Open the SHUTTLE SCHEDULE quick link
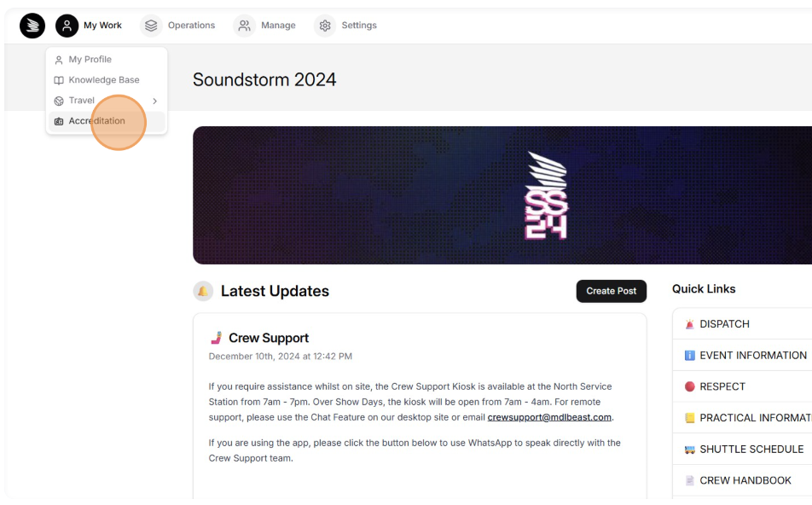Screen dimensions: 812x505 pos(751,449)
